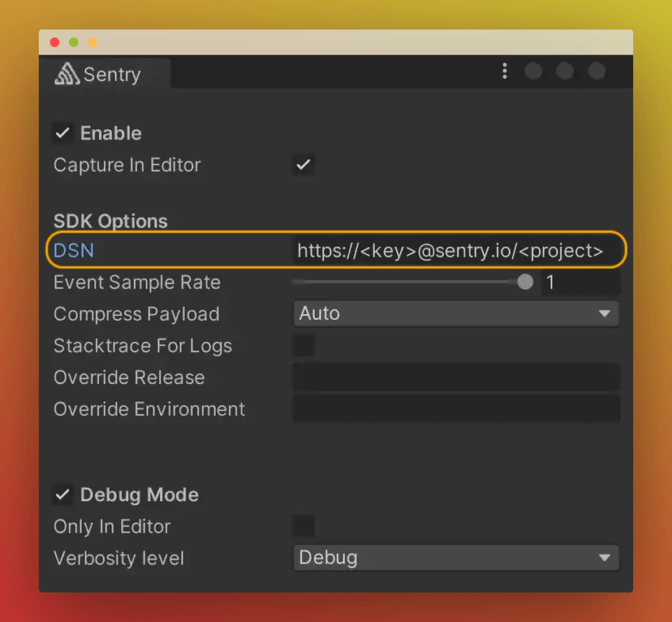Switch to the Sentry tab
Screen dimensions: 672x622
[106, 74]
